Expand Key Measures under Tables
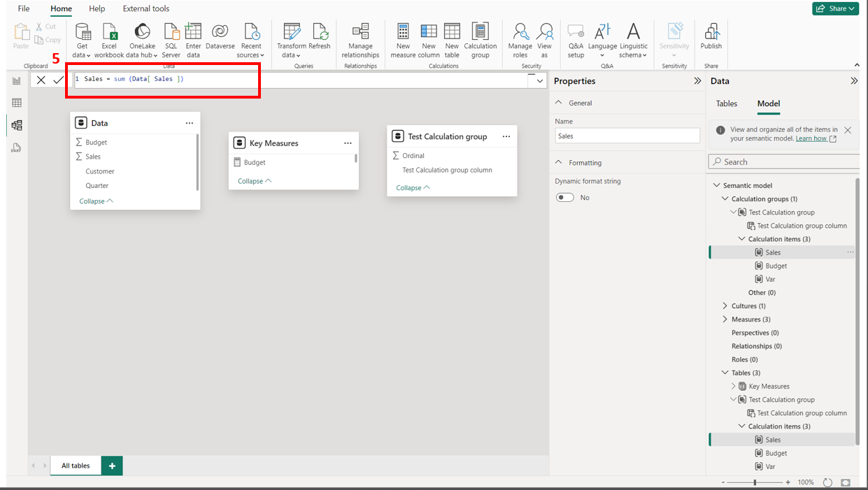868x490 pixels. click(x=733, y=386)
